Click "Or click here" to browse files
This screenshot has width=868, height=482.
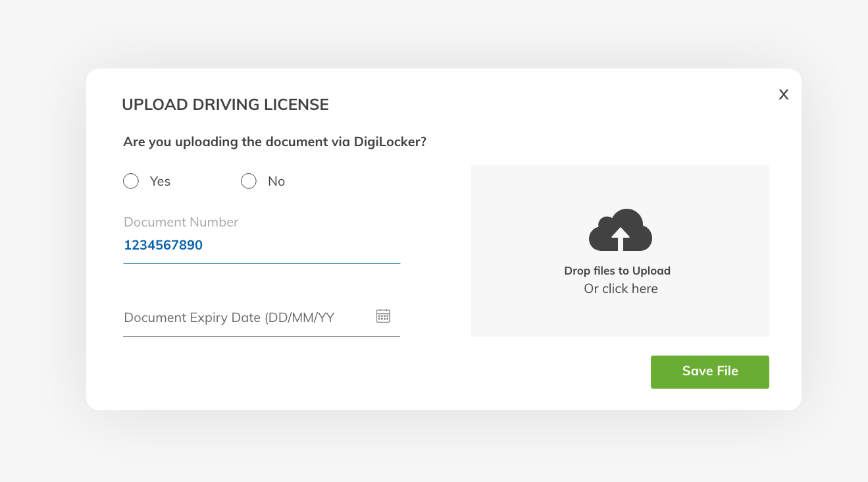[621, 288]
